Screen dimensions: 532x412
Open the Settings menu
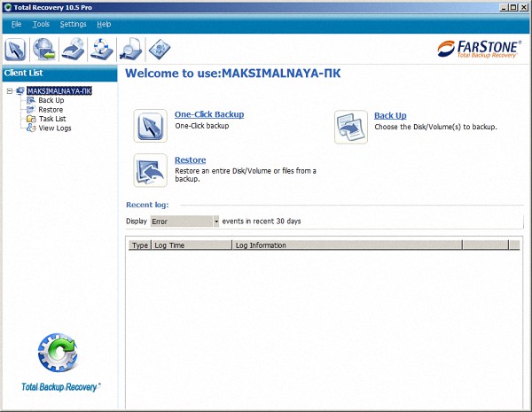[73, 24]
